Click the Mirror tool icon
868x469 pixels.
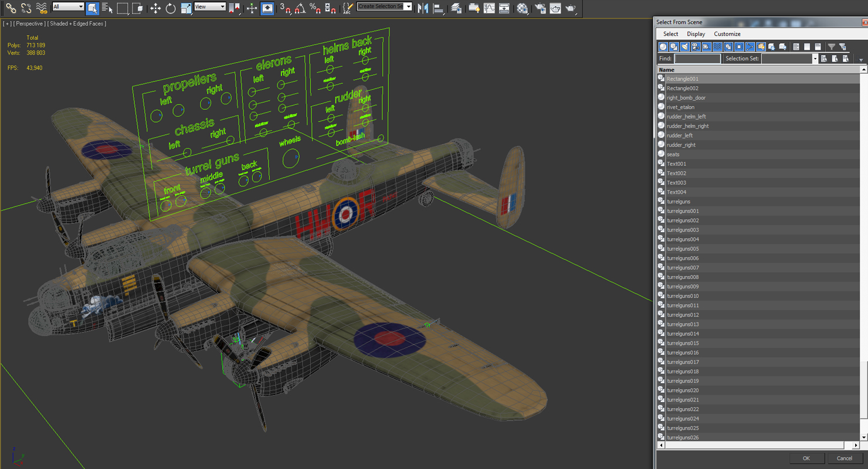pyautogui.click(x=423, y=8)
